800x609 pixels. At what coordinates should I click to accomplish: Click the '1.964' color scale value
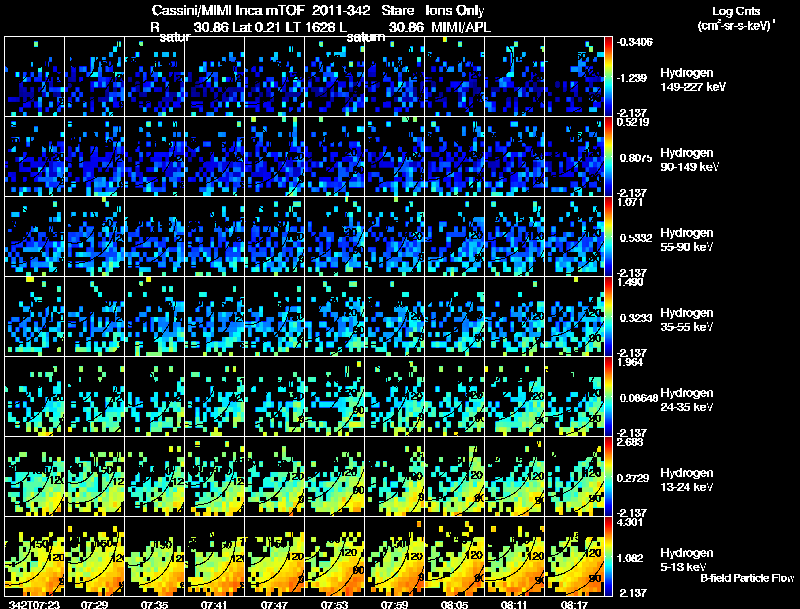pos(630,363)
